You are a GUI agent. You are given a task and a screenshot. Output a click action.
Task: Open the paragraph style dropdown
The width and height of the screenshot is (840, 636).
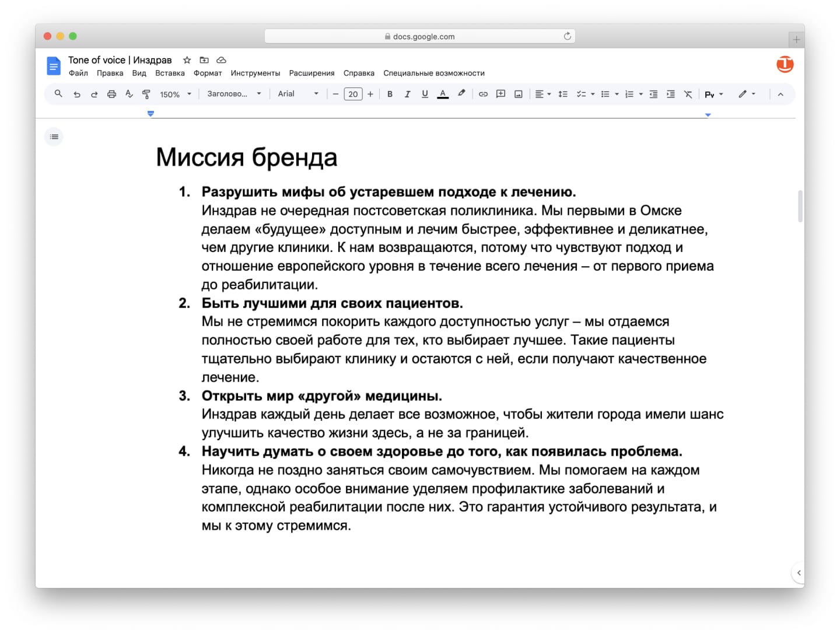[x=234, y=94]
